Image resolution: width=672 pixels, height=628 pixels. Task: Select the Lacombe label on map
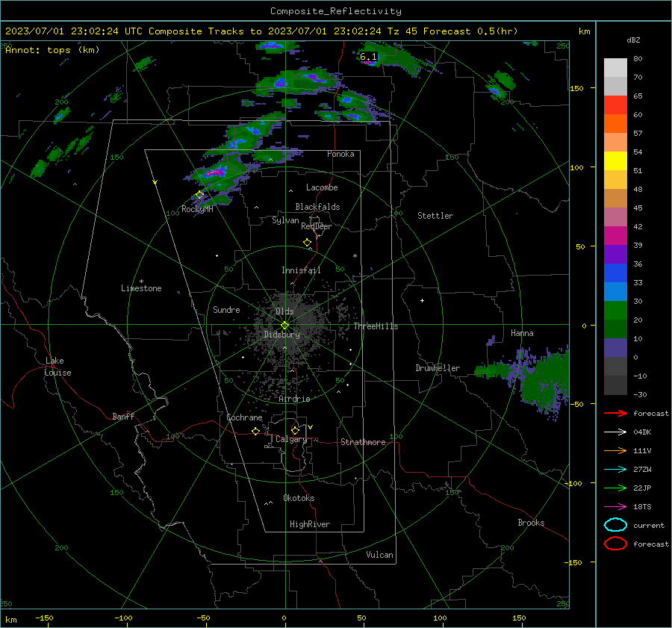pyautogui.click(x=322, y=187)
